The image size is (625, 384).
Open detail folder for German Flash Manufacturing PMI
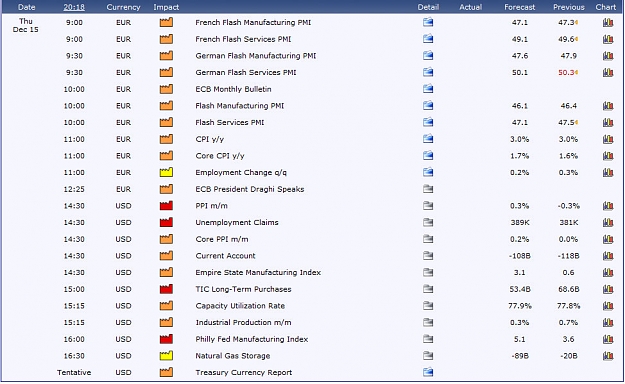428,55
